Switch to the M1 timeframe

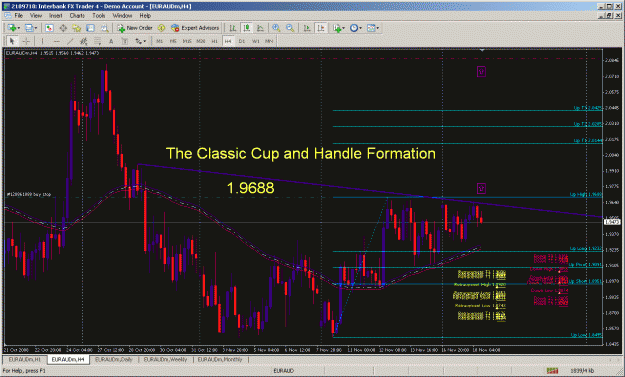click(x=159, y=41)
